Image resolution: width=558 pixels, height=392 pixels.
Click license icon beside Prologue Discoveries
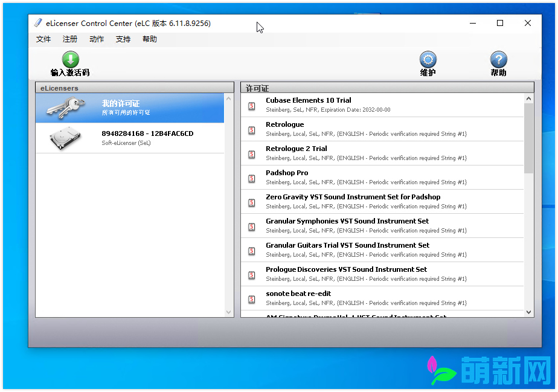click(x=252, y=275)
